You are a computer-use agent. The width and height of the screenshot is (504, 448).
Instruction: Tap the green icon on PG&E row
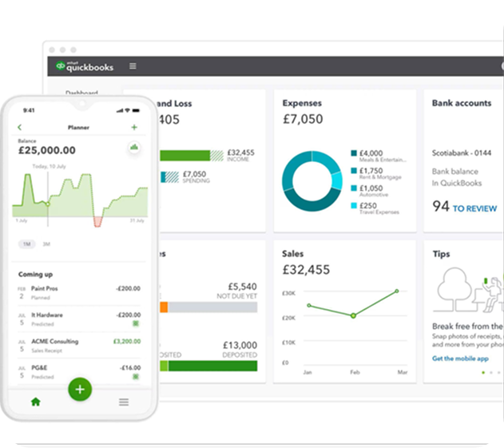pyautogui.click(x=136, y=376)
